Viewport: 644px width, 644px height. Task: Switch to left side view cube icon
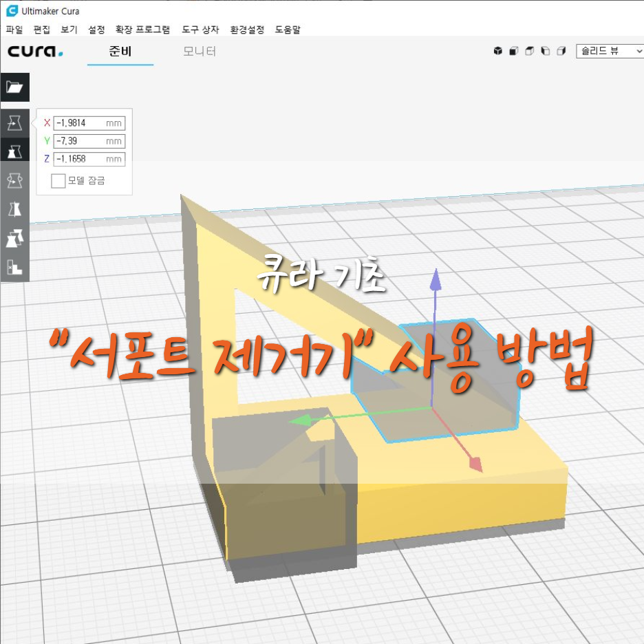pyautogui.click(x=546, y=51)
